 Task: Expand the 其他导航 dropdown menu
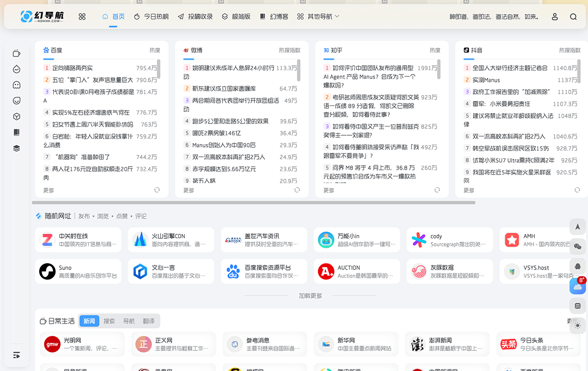coord(321,16)
